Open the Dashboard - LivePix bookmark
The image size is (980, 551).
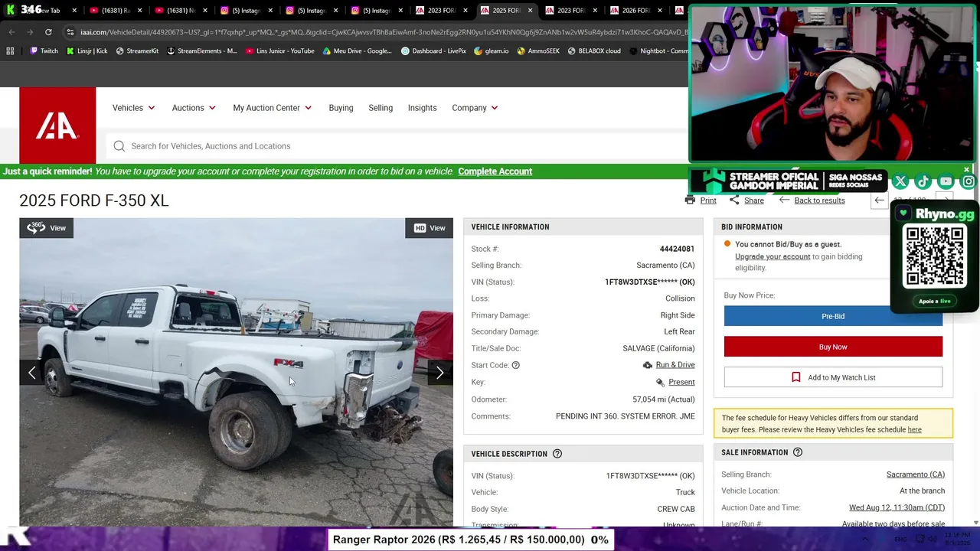[433, 51]
